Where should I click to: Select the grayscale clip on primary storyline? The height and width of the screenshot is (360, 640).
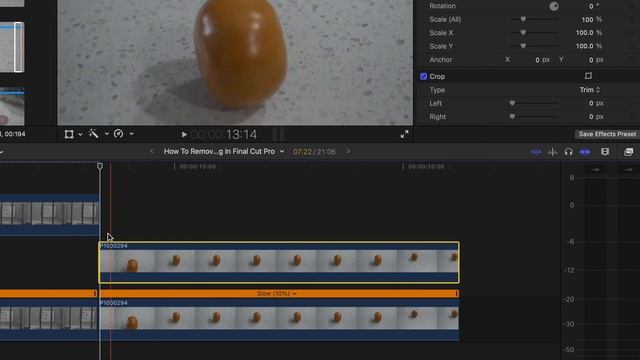pyautogui.click(x=49, y=320)
